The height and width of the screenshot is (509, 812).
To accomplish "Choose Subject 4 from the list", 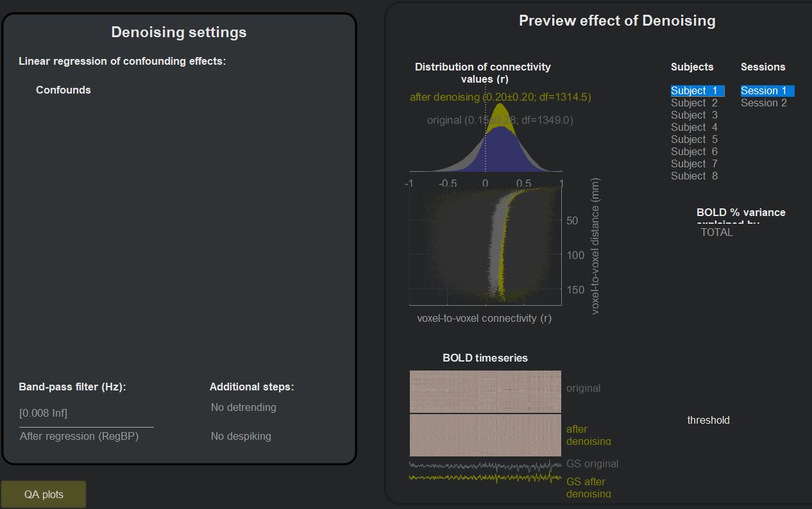I will tap(695, 127).
